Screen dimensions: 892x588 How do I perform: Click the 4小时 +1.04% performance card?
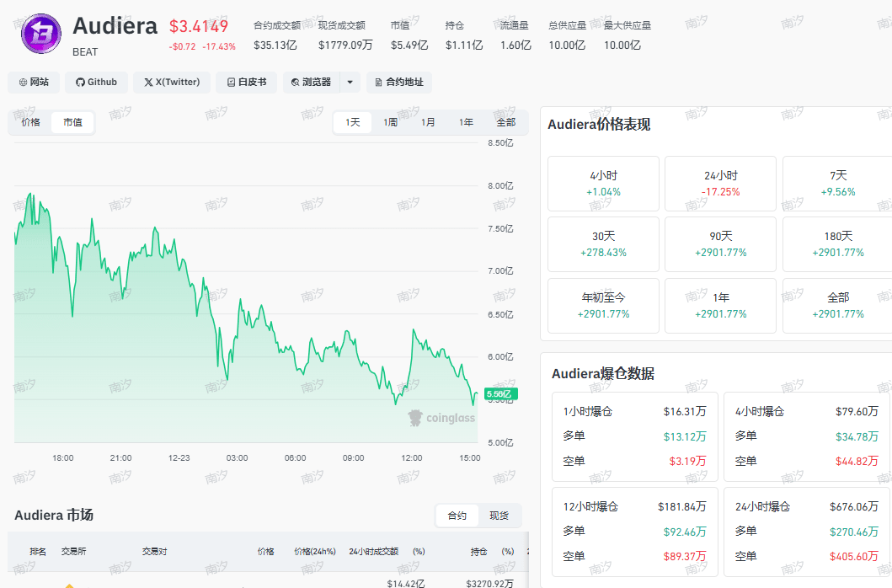603,184
